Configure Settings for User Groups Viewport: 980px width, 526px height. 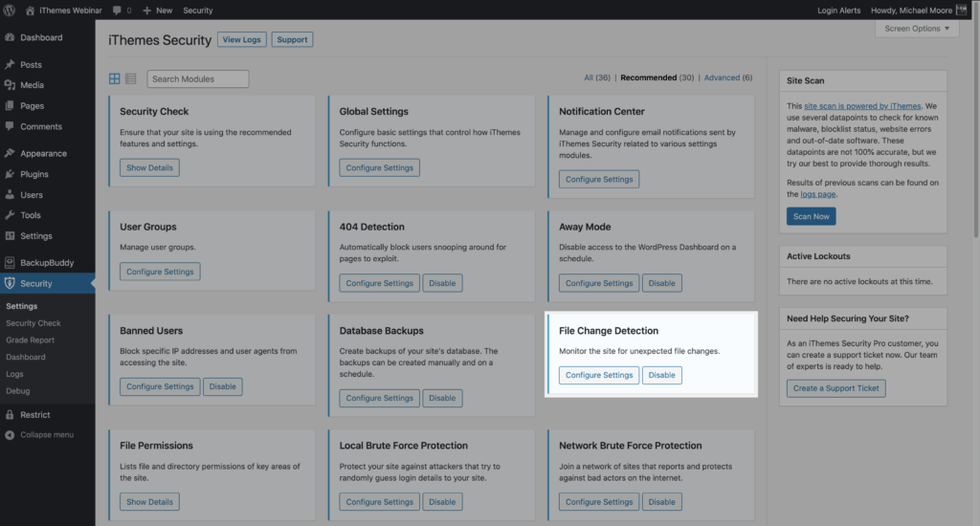pos(160,272)
